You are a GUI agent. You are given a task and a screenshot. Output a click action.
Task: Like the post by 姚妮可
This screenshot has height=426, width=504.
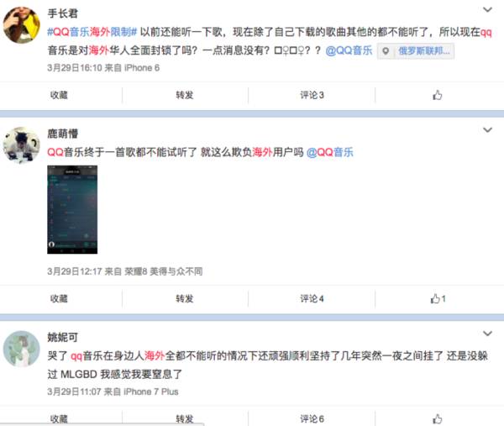[x=437, y=419]
